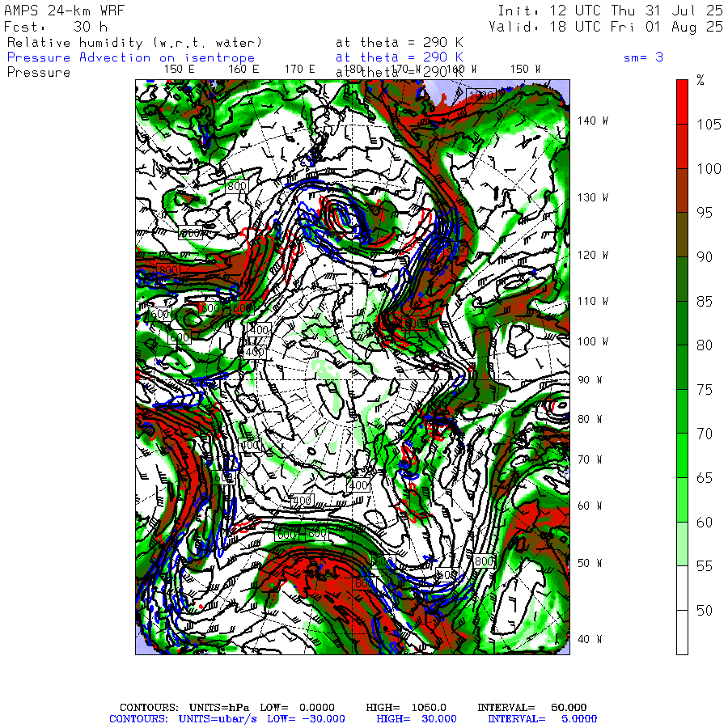Image resolution: width=728 pixels, height=728 pixels.
Task: Click the '140 W' longitude label
Action: pyautogui.click(x=592, y=121)
